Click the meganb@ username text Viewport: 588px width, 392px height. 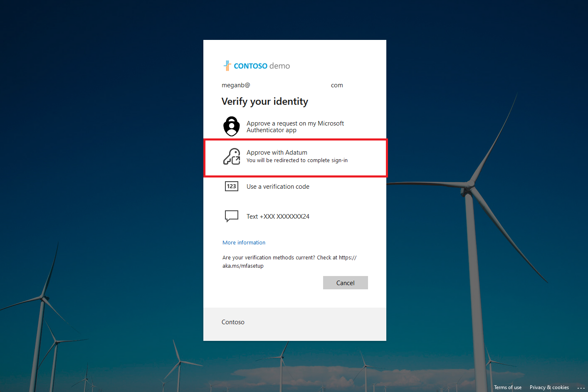pyautogui.click(x=236, y=85)
